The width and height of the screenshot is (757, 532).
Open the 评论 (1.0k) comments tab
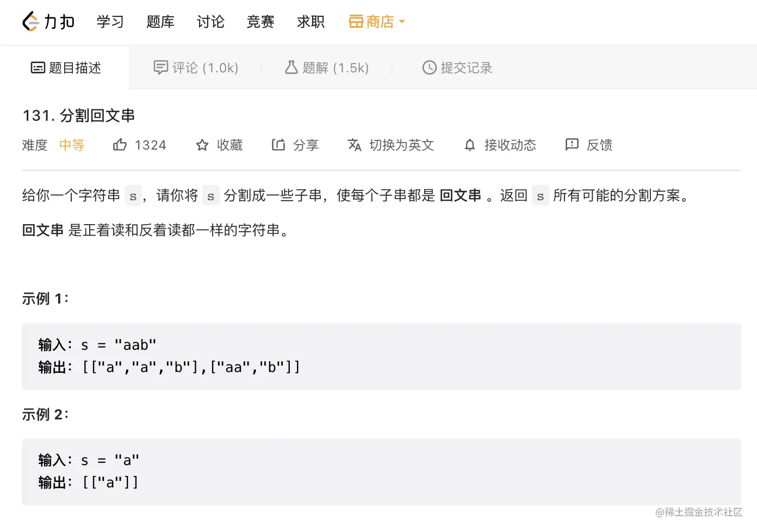(196, 67)
